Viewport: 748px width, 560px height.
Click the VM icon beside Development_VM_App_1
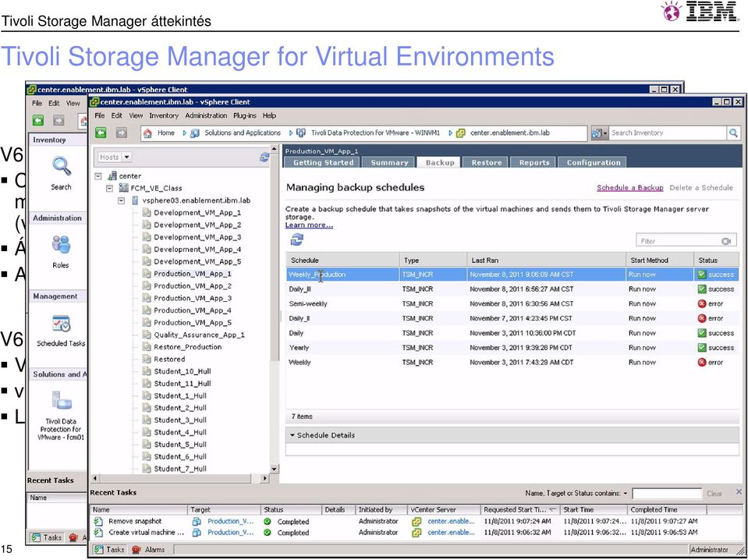147,213
